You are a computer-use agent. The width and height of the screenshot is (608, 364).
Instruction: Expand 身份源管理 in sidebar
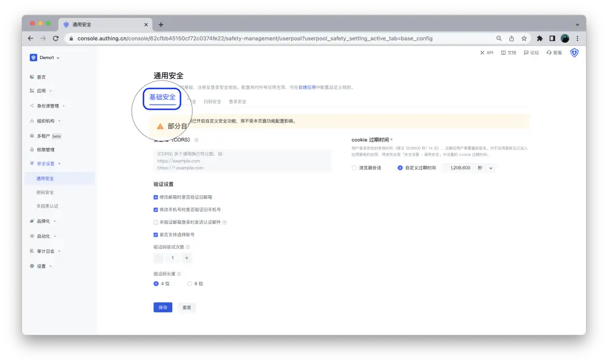click(x=48, y=106)
